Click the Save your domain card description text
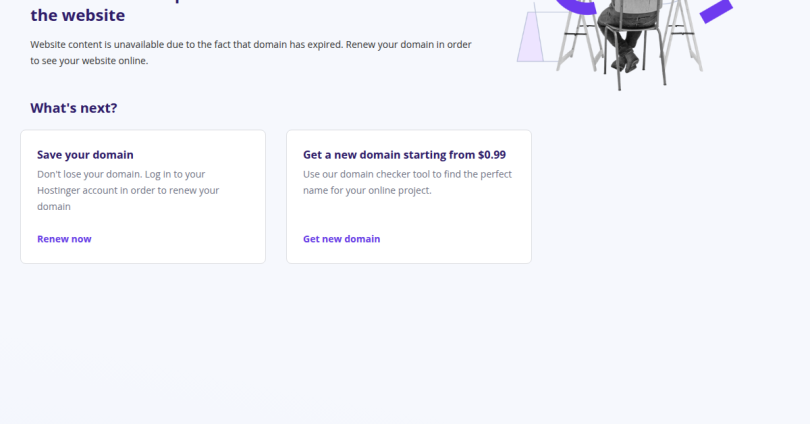 (x=128, y=190)
